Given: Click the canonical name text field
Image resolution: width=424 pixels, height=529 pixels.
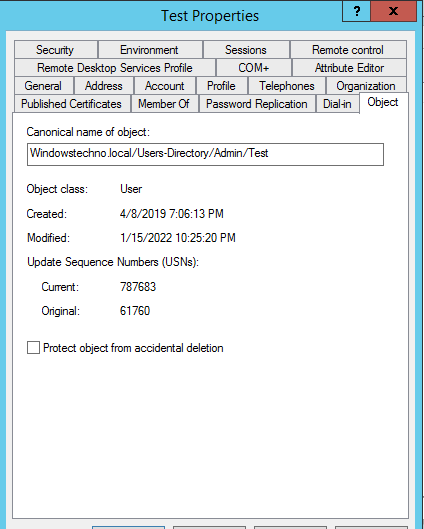Looking at the screenshot, I should 205,154.
